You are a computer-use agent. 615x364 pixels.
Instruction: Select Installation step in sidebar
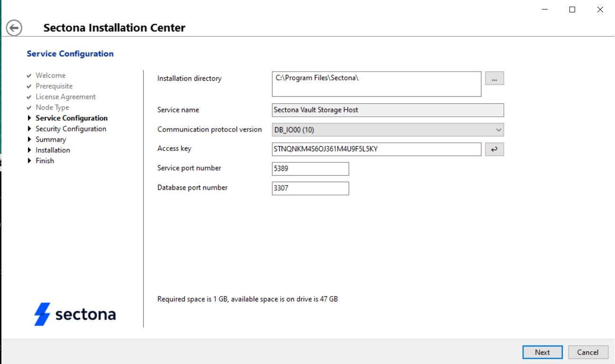[x=53, y=150]
